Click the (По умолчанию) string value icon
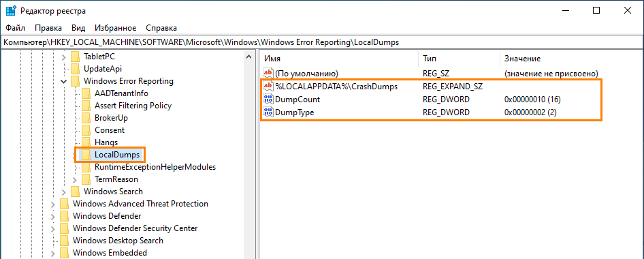 click(x=268, y=74)
